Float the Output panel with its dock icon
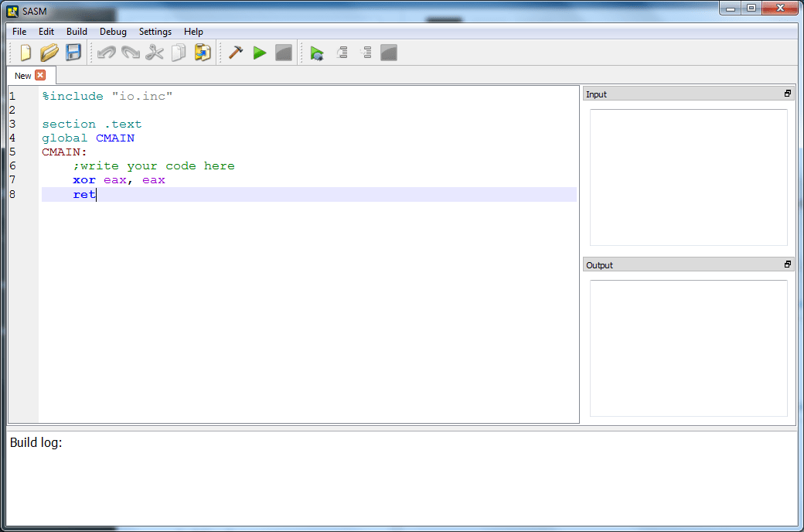The image size is (804, 532). point(788,264)
